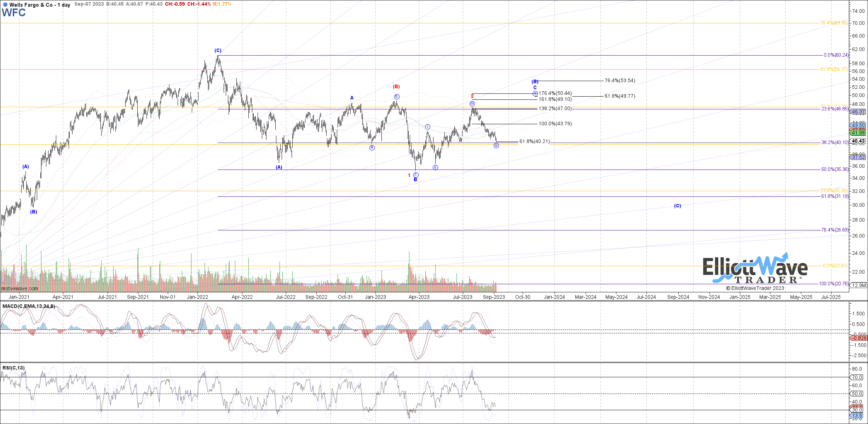868x424 pixels.
Task: Open the RSI(C,13) indicator label
Action: point(14,368)
